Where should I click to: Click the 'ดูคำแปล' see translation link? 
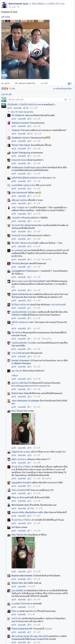click(x=6, y=17)
